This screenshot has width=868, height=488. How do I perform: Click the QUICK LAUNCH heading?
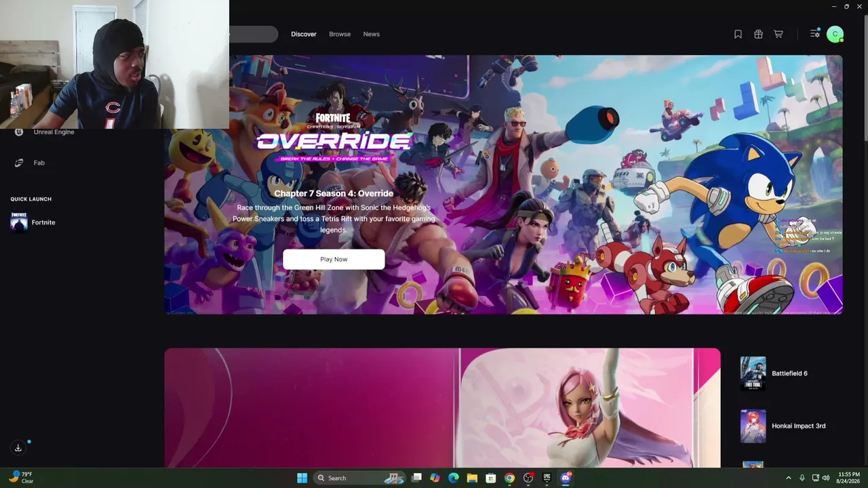click(31, 199)
